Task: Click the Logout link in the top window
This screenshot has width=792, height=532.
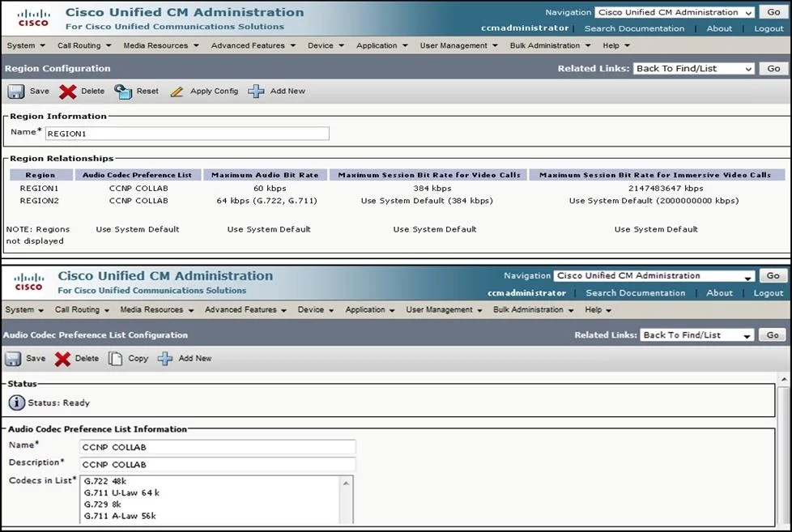Action: [769, 29]
